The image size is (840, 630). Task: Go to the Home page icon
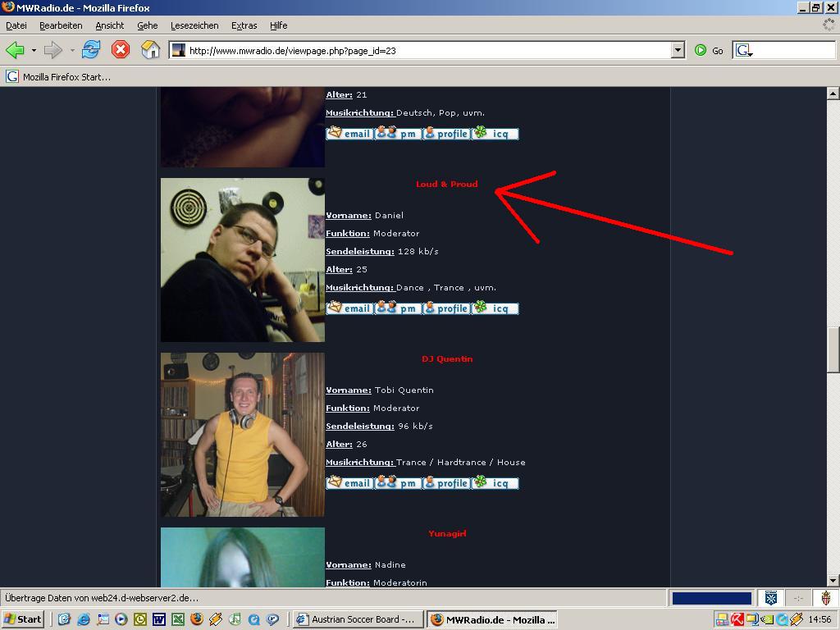pos(151,50)
